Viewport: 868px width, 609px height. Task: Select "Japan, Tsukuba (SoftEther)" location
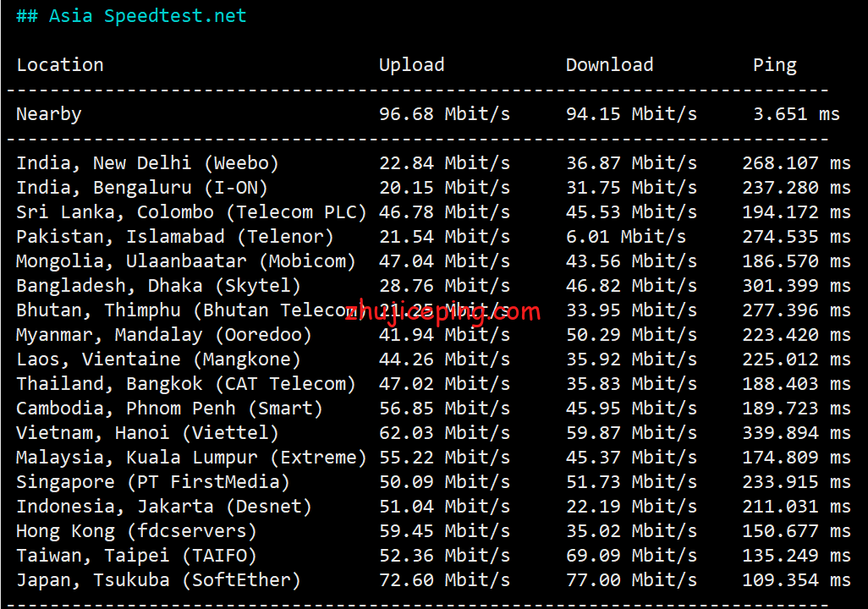[158, 580]
